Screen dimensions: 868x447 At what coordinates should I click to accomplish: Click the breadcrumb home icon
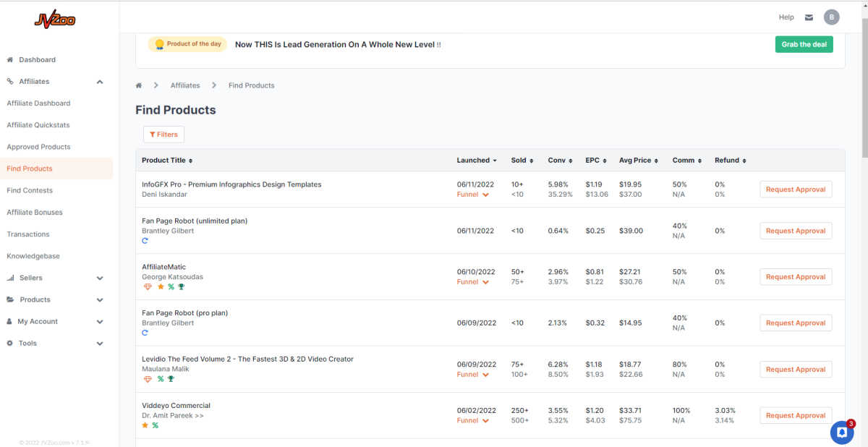click(x=139, y=85)
